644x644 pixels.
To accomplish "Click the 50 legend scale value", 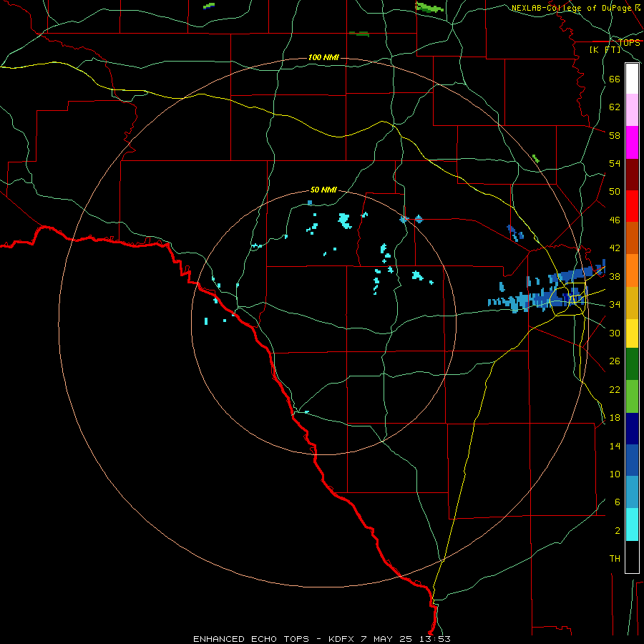I will (615, 191).
